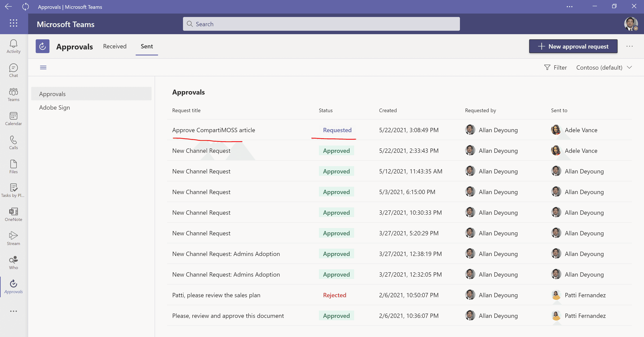Open the Calendar app icon
Screen dimensions: 644x337
pyautogui.click(x=14, y=119)
